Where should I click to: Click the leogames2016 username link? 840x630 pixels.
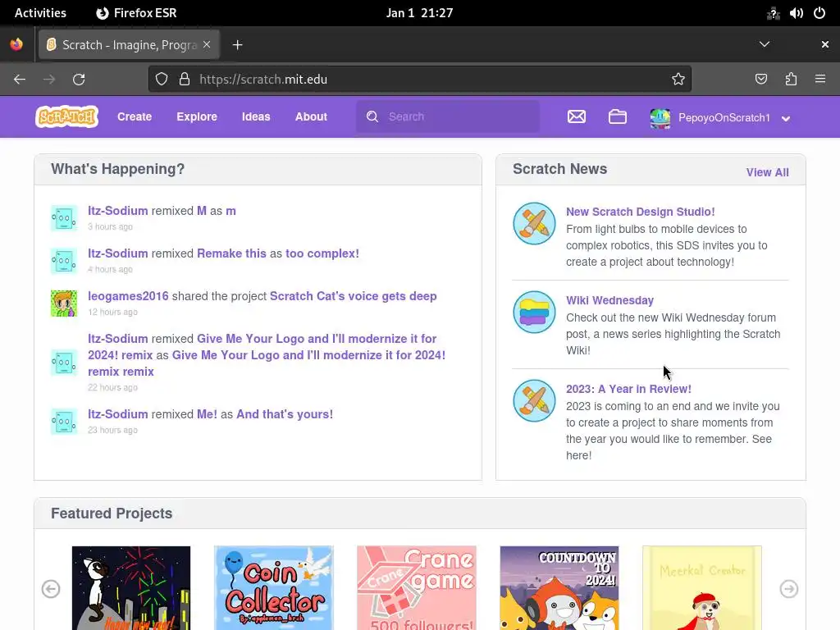pyautogui.click(x=128, y=296)
